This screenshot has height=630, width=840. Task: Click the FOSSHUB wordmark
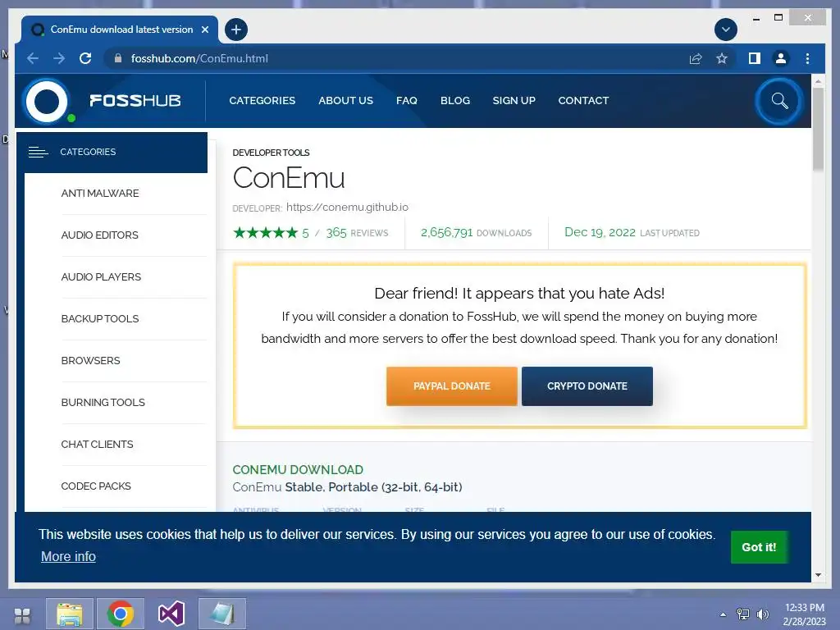[x=135, y=101]
